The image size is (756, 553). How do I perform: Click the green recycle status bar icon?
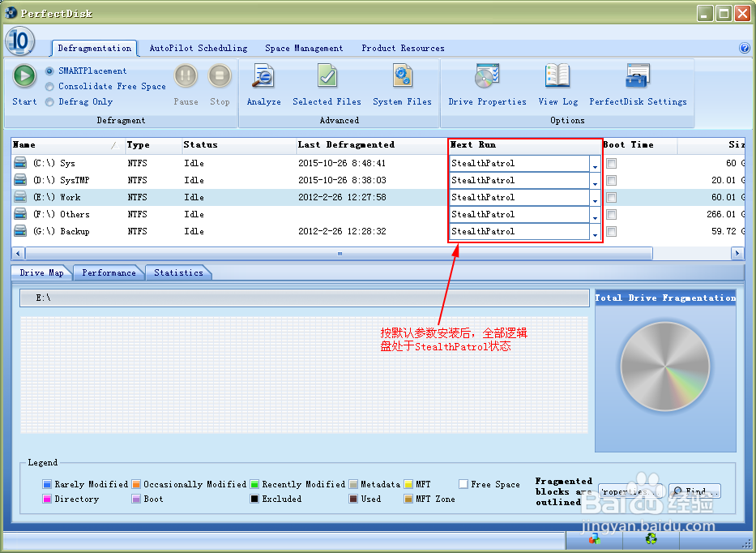(651, 538)
